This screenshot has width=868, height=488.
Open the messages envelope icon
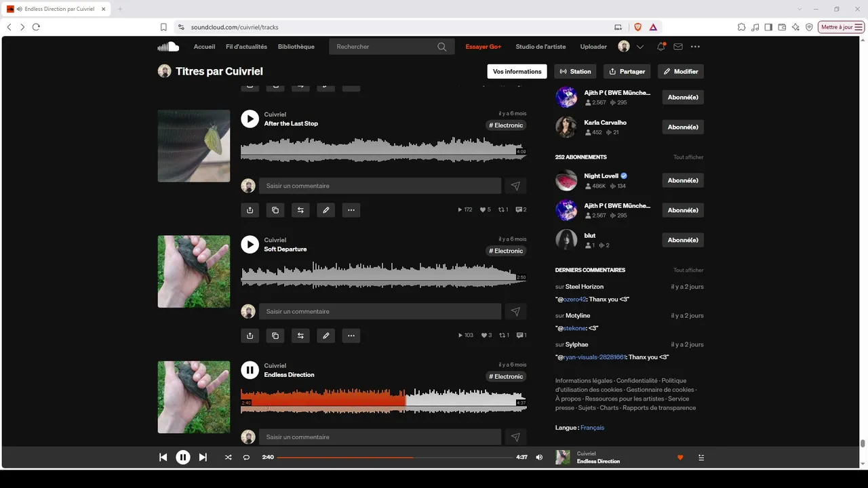pyautogui.click(x=678, y=47)
